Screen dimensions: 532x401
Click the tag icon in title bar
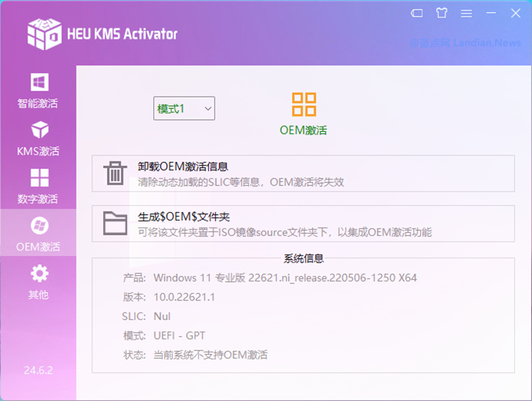416,14
